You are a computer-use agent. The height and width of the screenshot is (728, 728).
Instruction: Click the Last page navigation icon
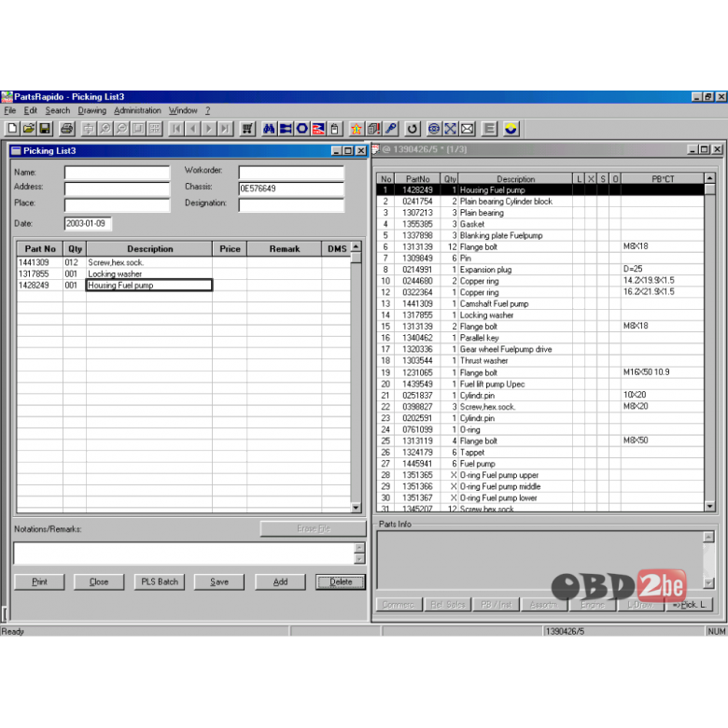225,129
